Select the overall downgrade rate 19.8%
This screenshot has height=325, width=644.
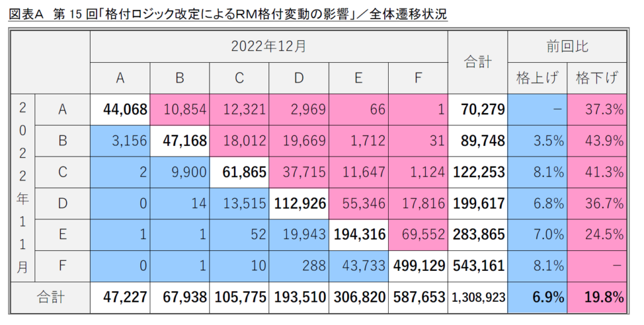596,297
